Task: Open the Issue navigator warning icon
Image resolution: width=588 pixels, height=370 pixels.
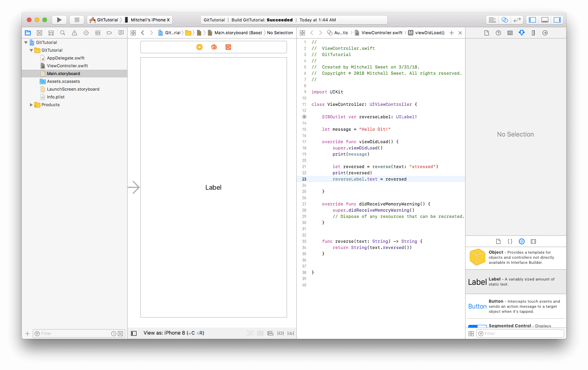Action: (74, 33)
